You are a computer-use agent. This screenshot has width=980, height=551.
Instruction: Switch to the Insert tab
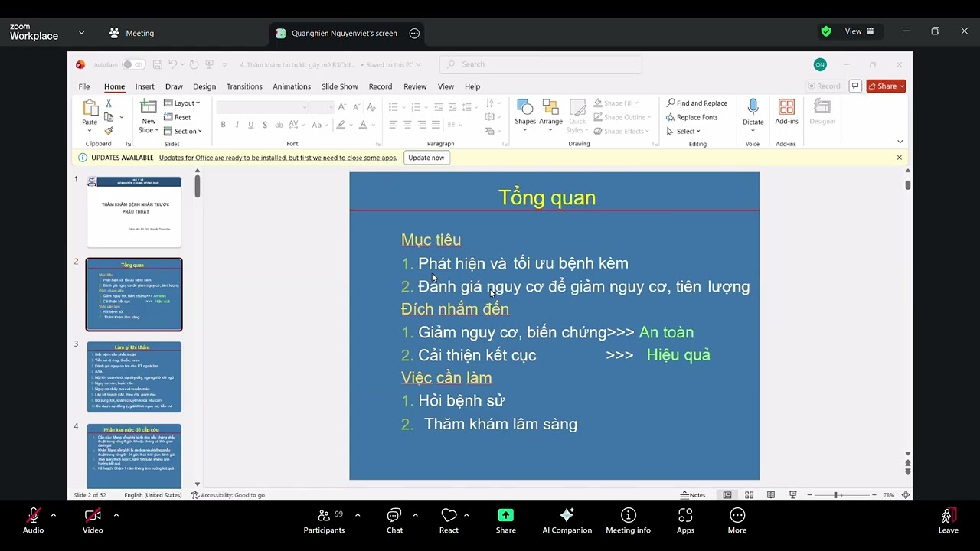click(x=145, y=86)
